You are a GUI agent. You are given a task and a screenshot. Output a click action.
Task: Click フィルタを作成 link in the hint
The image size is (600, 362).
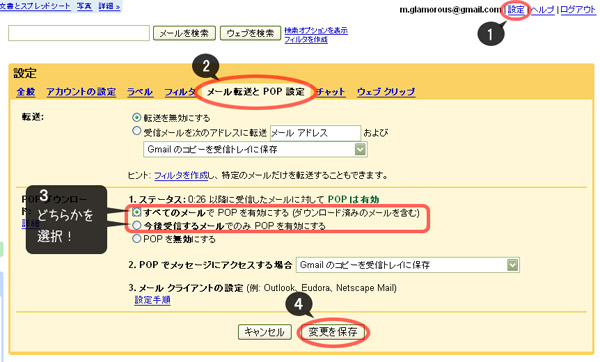pos(181,175)
